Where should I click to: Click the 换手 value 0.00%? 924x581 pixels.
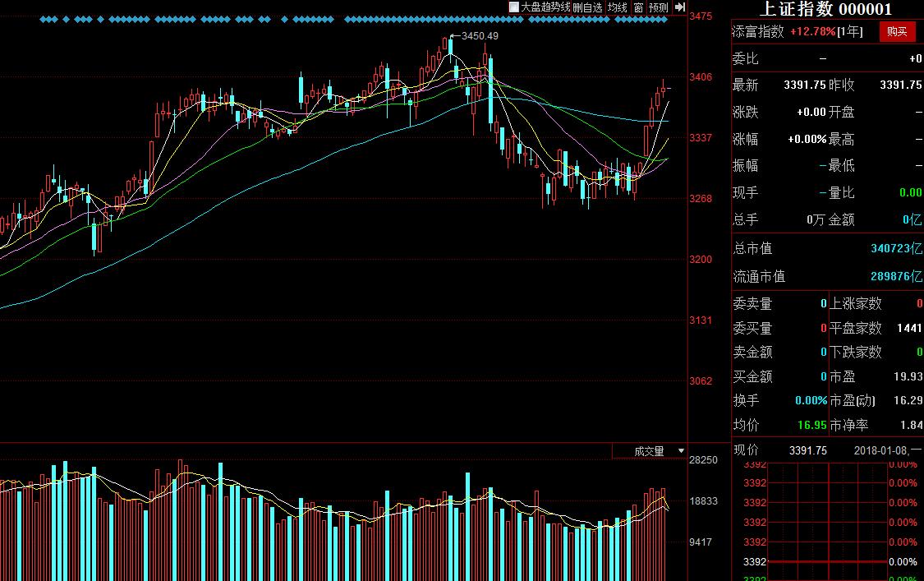click(811, 400)
